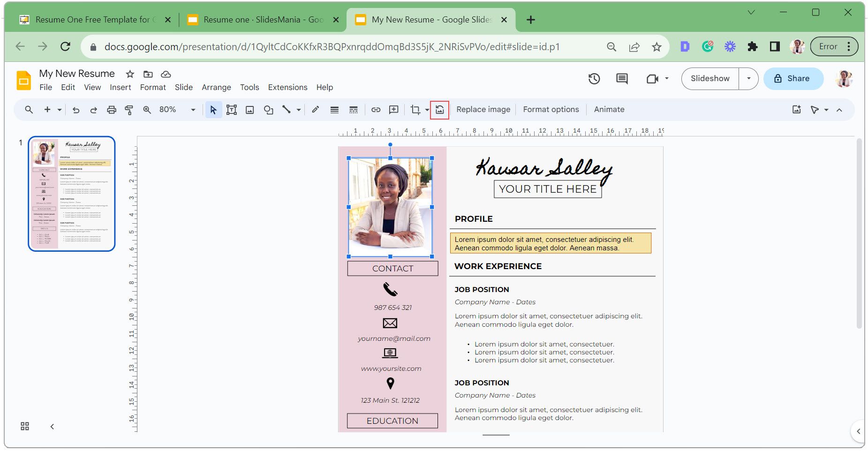868x451 pixels.
Task: Star the My New Resume document
Action: [130, 74]
